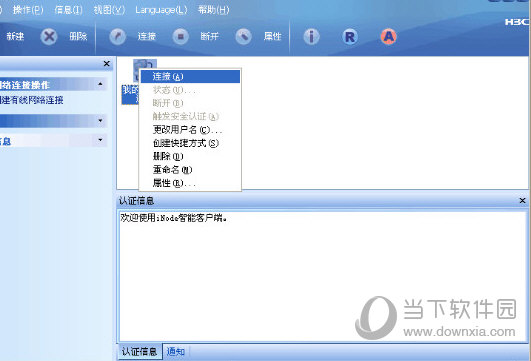531x361 pixels.
Task: Click the blue 'R' icon in toolbar
Action: (350, 37)
